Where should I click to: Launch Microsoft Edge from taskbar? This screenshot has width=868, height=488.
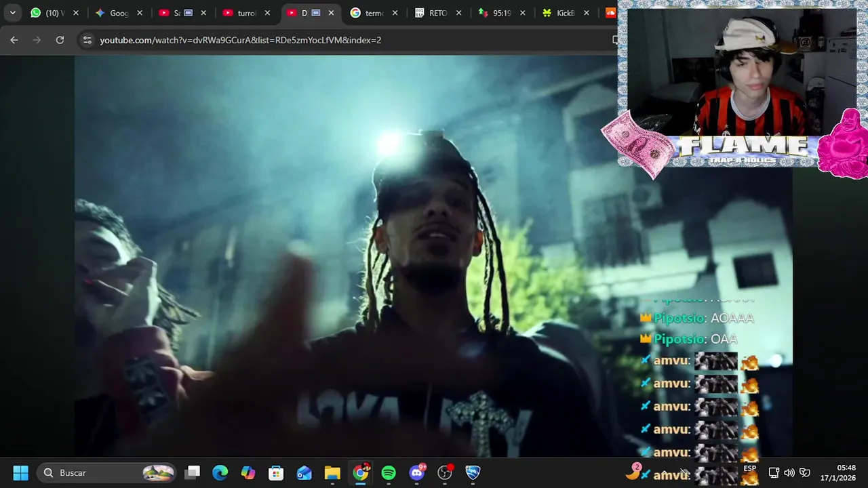pos(220,472)
